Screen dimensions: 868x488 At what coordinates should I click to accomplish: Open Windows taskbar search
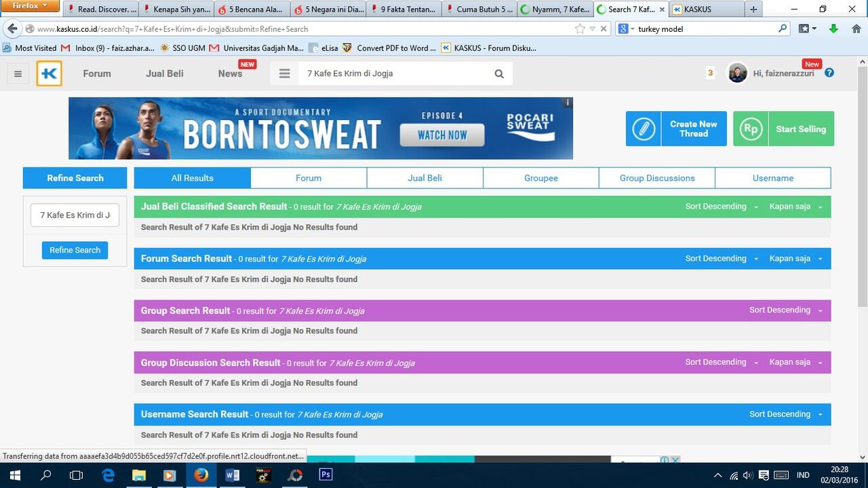pyautogui.click(x=45, y=475)
